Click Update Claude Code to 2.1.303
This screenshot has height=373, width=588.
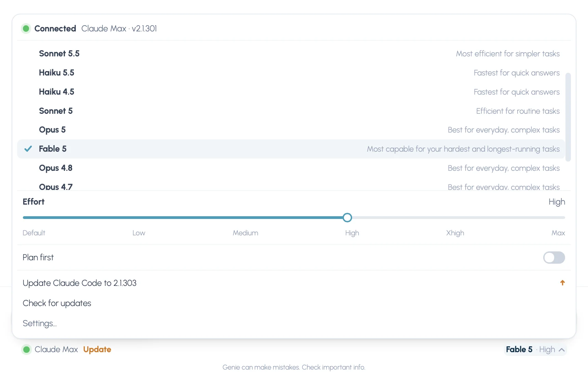point(294,283)
